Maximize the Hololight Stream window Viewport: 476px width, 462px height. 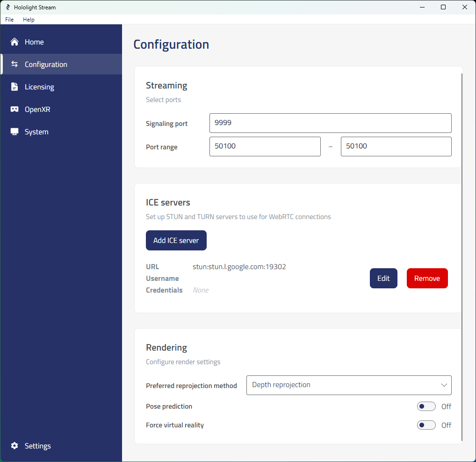point(443,7)
